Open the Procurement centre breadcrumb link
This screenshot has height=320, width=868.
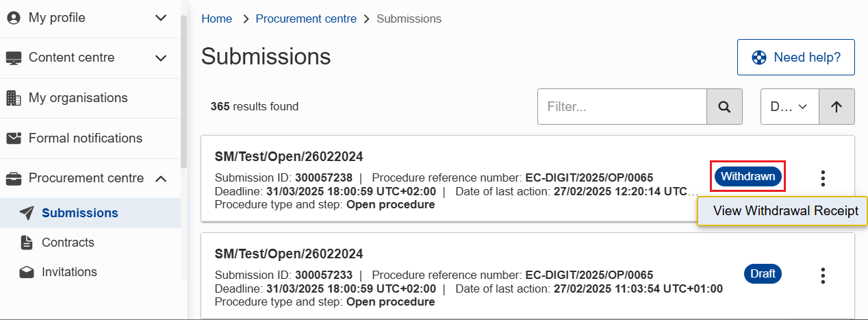click(306, 19)
